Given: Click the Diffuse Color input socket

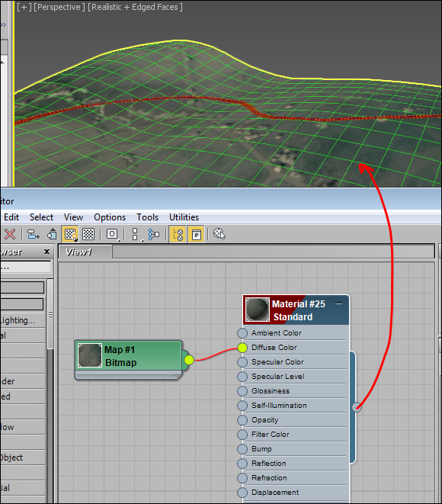Looking at the screenshot, I should point(242,348).
